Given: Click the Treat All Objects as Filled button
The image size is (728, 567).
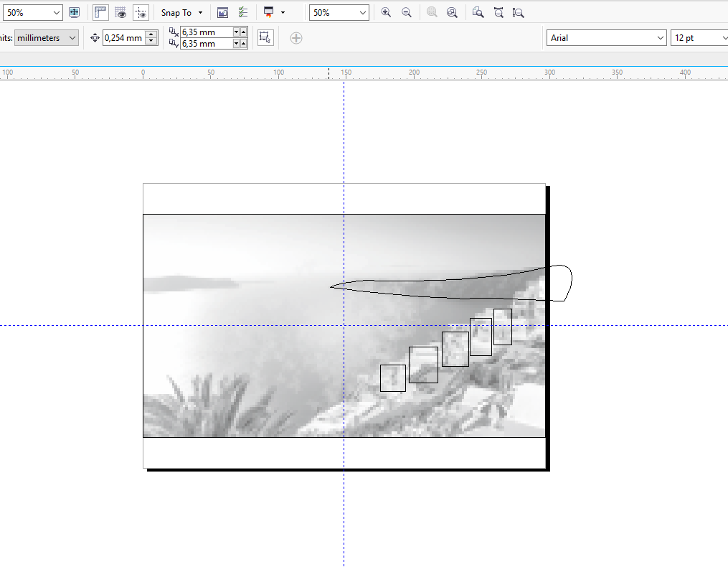Looking at the screenshot, I should coord(265,38).
